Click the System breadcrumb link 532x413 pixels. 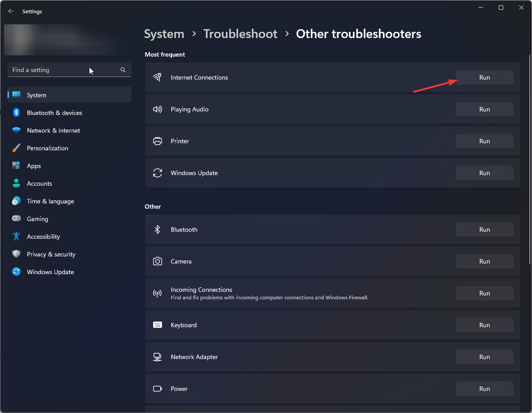tap(164, 34)
